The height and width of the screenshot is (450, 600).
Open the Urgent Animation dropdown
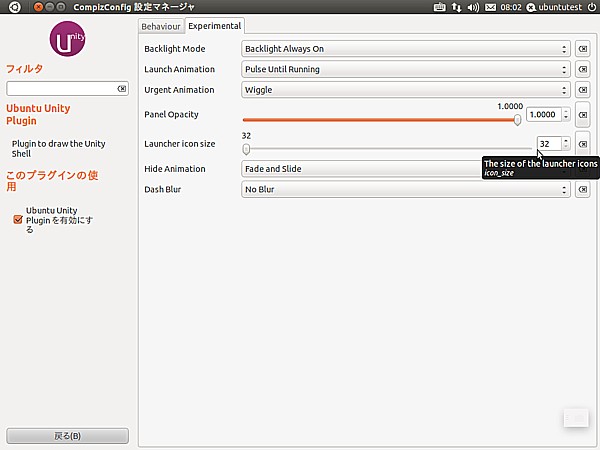(406, 90)
